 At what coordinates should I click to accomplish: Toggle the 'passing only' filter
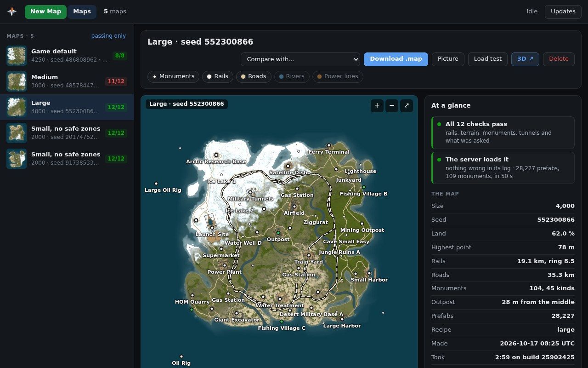108,36
